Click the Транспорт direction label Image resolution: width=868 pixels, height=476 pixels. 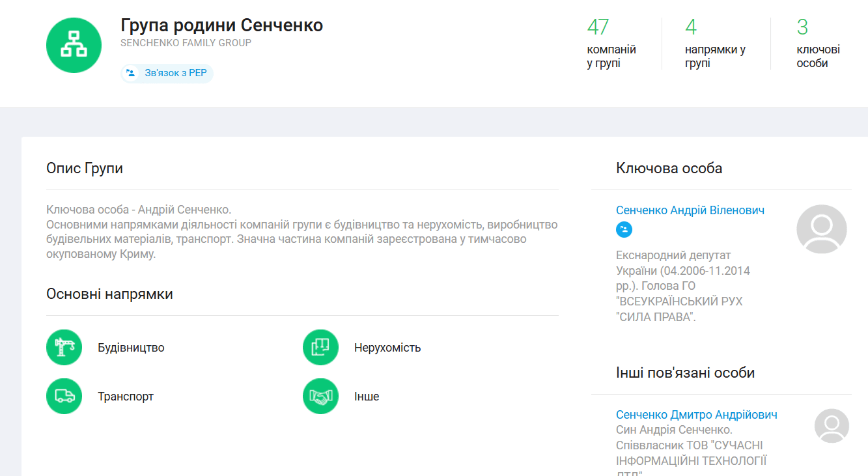click(126, 397)
